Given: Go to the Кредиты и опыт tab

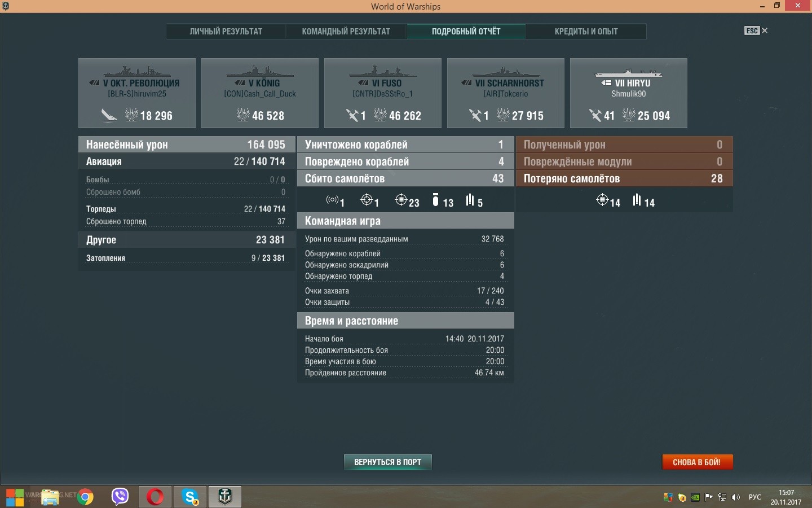Looking at the screenshot, I should tap(586, 32).
